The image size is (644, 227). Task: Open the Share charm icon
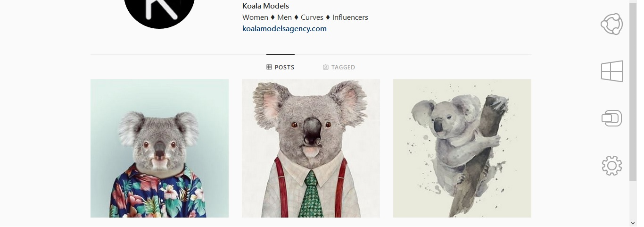coord(611,24)
